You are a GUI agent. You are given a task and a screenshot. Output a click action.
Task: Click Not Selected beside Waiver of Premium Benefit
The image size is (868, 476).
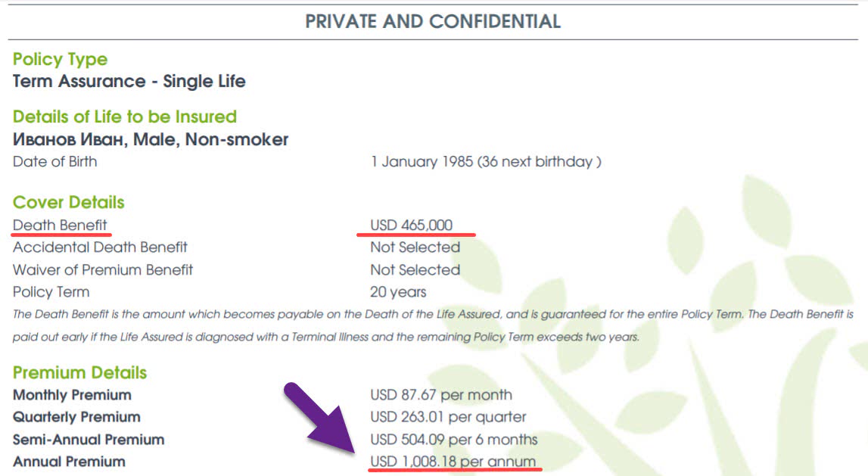[415, 269]
